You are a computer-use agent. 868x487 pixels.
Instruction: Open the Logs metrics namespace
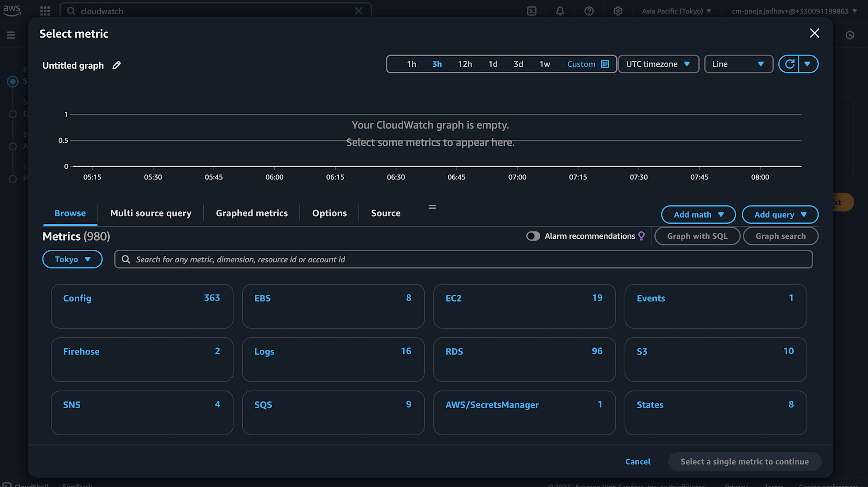[333, 360]
